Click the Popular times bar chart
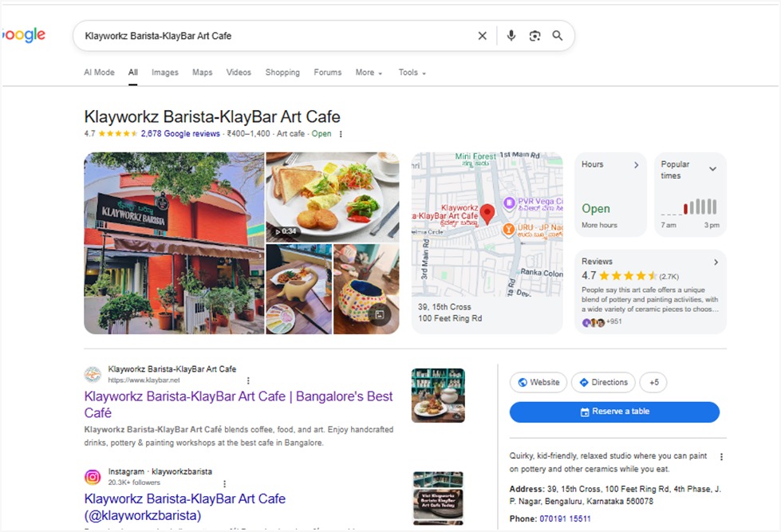 [x=689, y=207]
